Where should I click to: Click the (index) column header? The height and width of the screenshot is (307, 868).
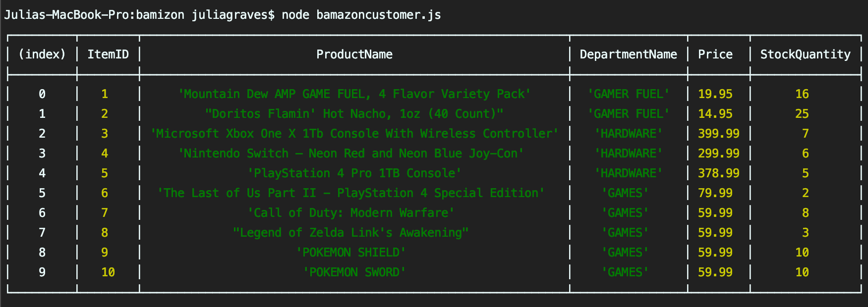[42, 54]
